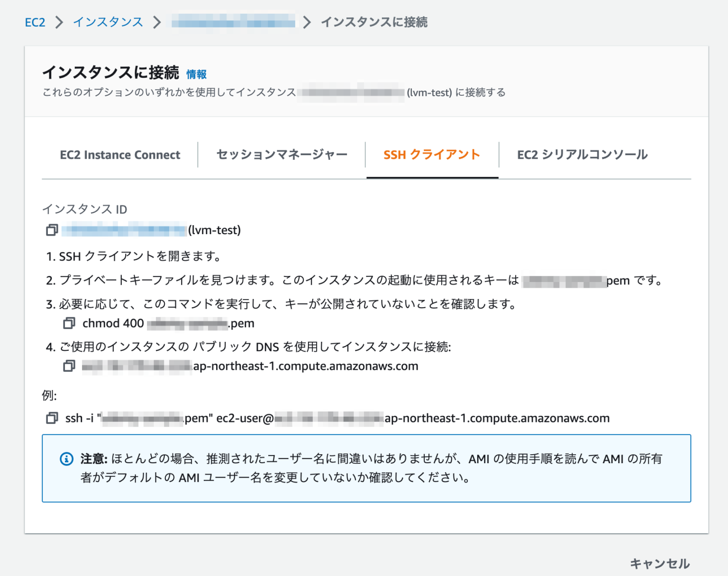Copy the instance ID to clipboard

(51, 230)
